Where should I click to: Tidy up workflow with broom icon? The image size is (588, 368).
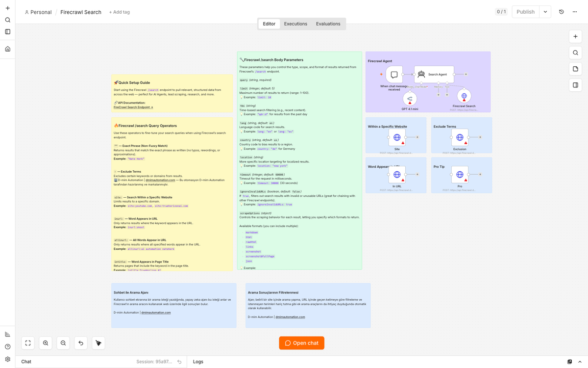[98, 343]
